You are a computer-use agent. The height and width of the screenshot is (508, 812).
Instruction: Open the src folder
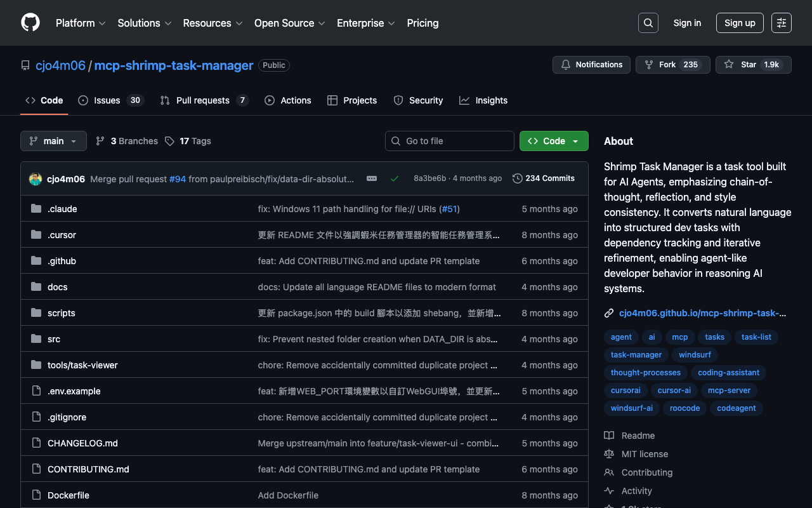(x=54, y=339)
